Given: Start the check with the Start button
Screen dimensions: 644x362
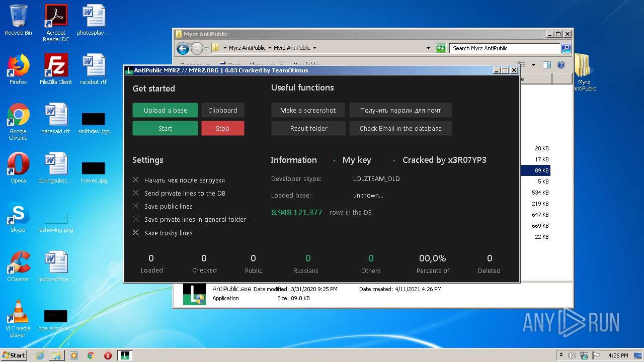Looking at the screenshot, I should 165,128.
